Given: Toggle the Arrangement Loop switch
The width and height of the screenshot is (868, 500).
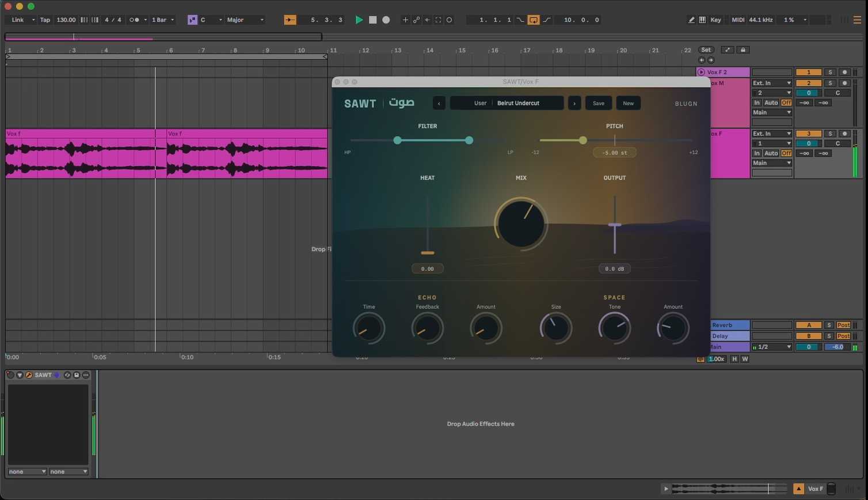Looking at the screenshot, I should click(x=534, y=20).
